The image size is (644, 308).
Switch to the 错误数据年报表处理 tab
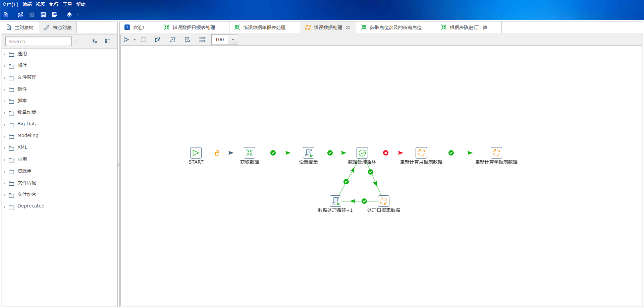point(264,27)
